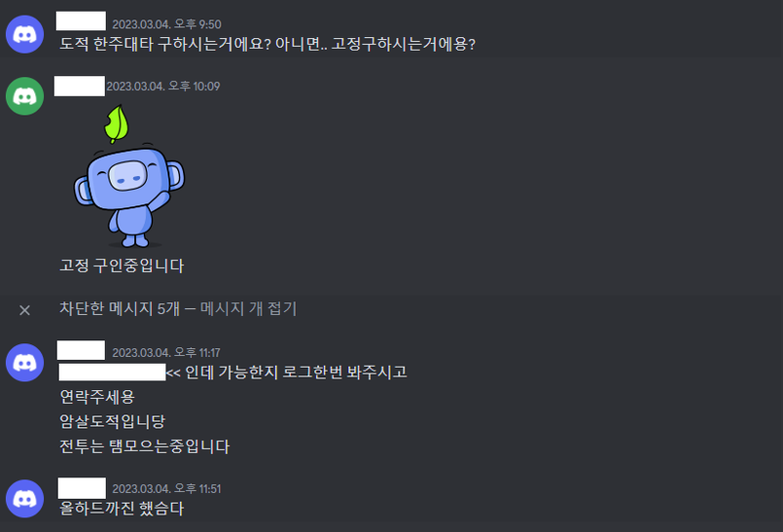Click the hidden username at 오후 11:51
The width and height of the screenshot is (783, 532).
click(x=82, y=488)
